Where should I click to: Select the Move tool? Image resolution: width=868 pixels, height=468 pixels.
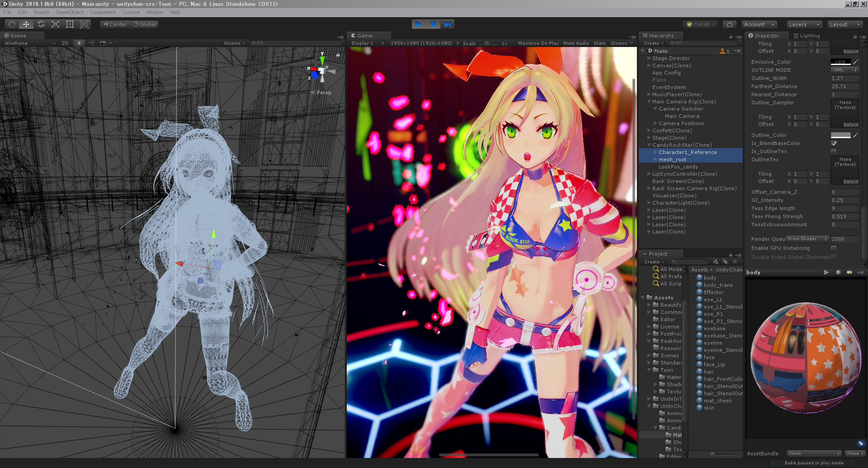[26, 24]
